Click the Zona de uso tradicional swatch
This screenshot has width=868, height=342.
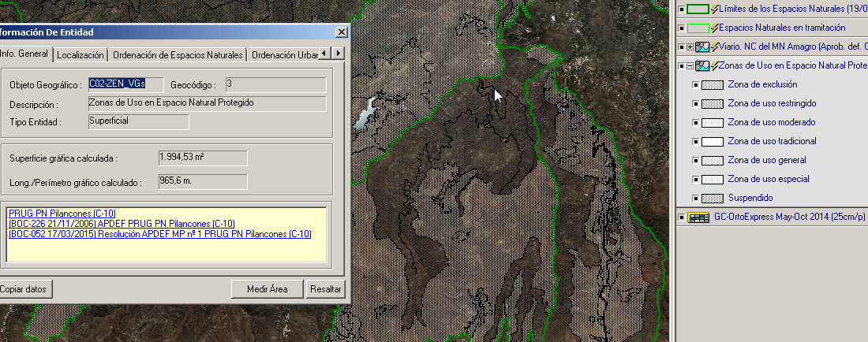[712, 141]
